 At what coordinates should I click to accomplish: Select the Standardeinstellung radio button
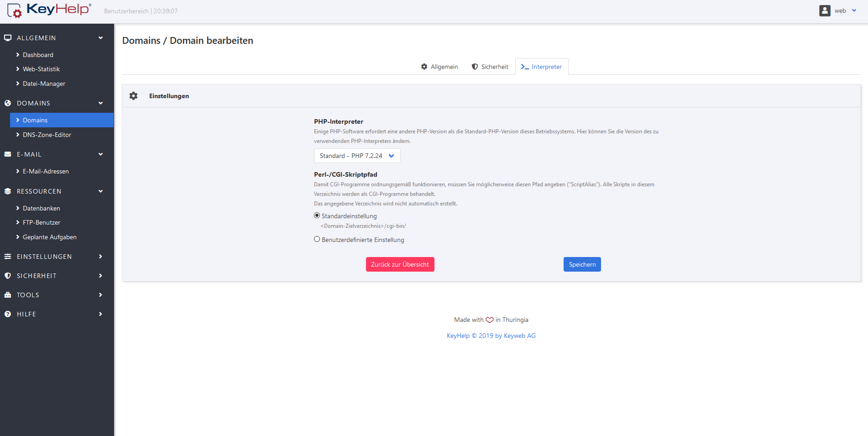coord(317,215)
